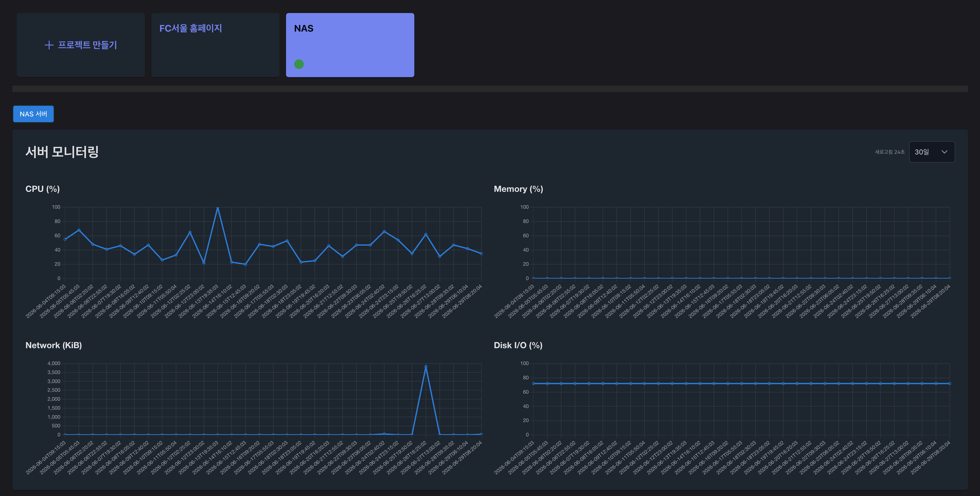This screenshot has height=496, width=980.
Task: Click the horizontal scrollbar below project cards
Action: 490,89
